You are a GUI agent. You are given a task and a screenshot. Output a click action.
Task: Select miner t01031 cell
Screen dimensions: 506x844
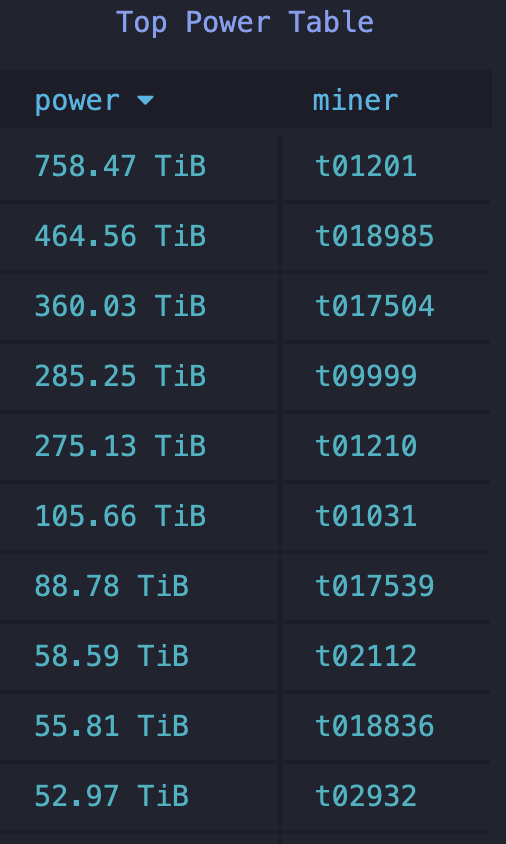click(385, 516)
